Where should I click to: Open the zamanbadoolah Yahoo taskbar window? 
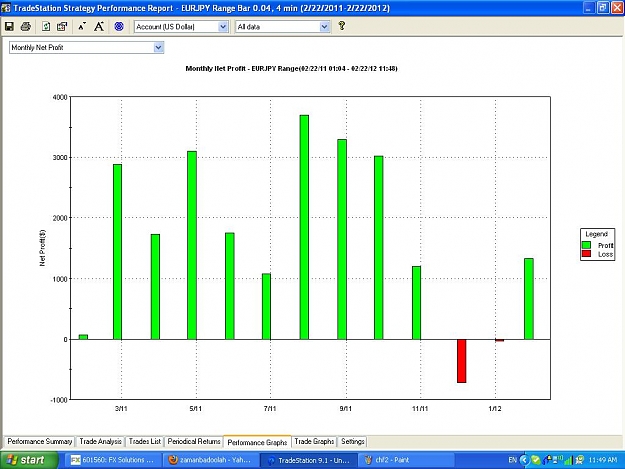pos(210,460)
